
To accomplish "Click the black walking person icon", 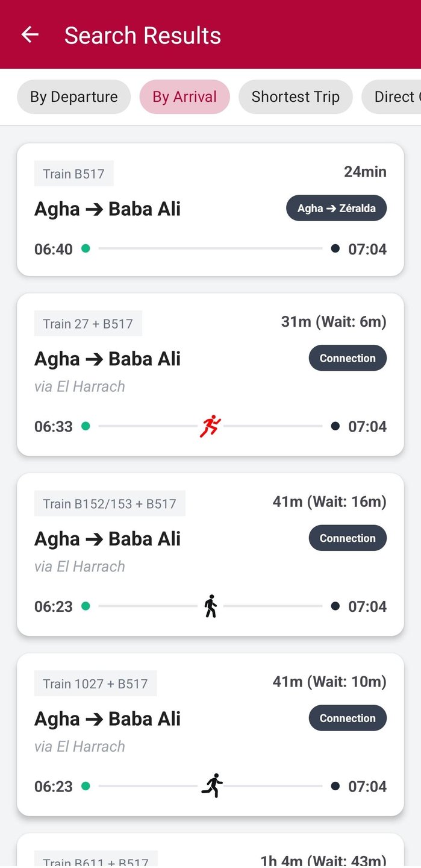I will [210, 606].
